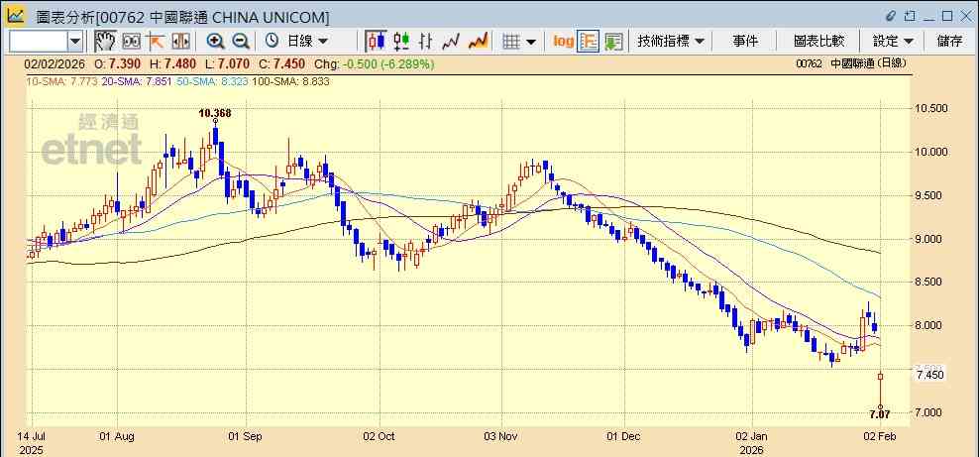
Task: Open the 日線 period dropdown
Action: [307, 42]
